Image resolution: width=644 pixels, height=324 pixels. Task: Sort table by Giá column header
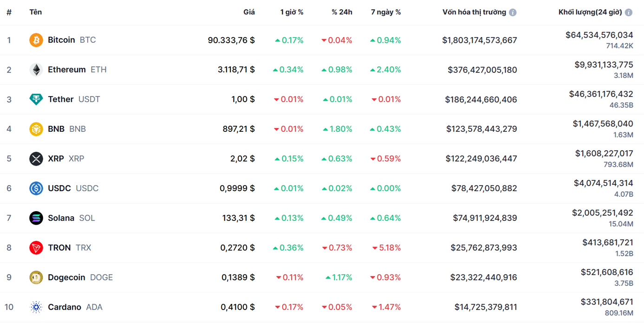click(249, 12)
